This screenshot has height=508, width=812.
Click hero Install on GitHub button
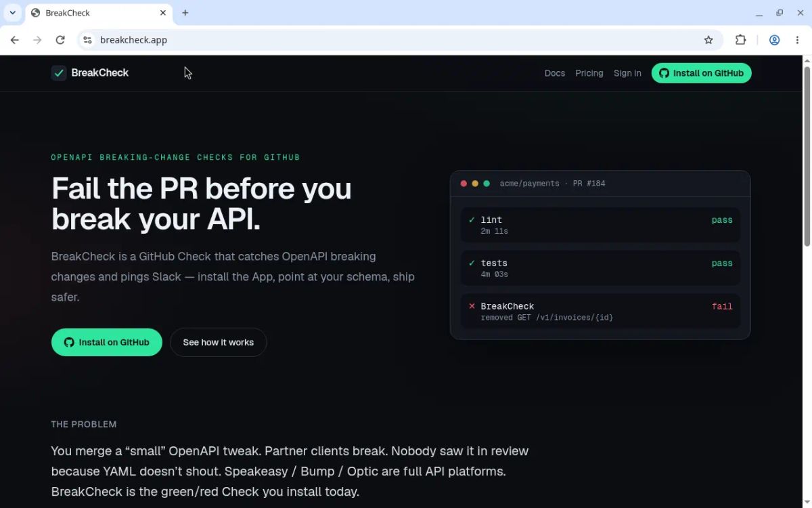(x=107, y=342)
